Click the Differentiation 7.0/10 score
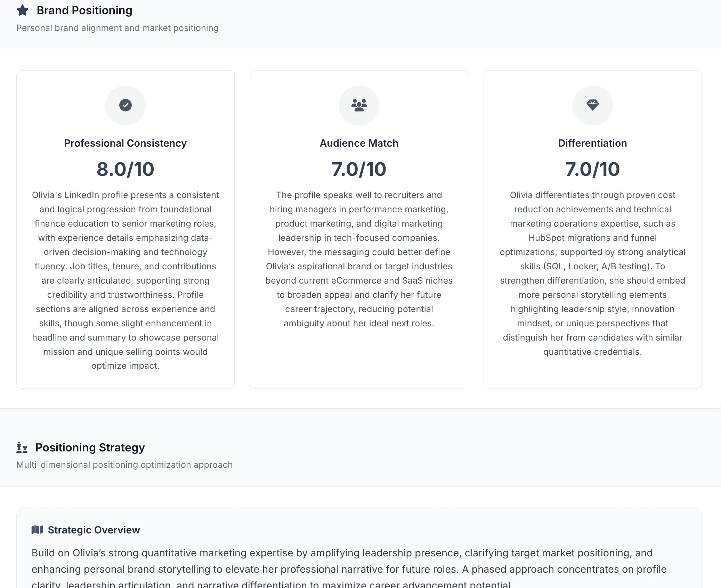The width and height of the screenshot is (721, 588). pos(593,169)
